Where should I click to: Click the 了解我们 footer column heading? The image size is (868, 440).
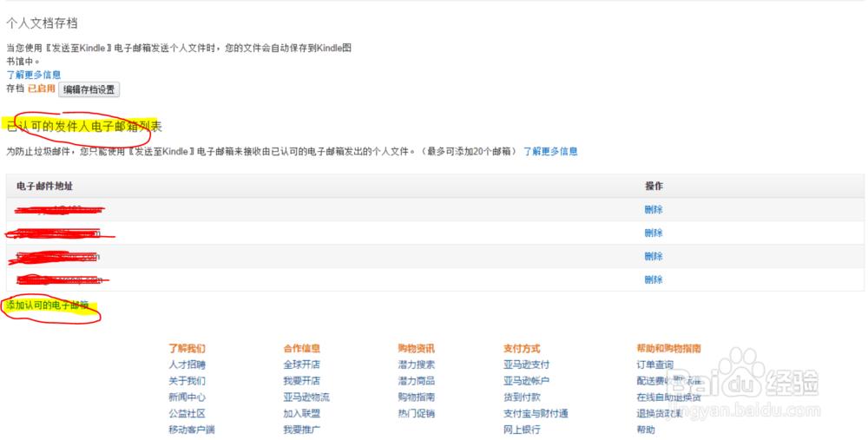coord(187,349)
